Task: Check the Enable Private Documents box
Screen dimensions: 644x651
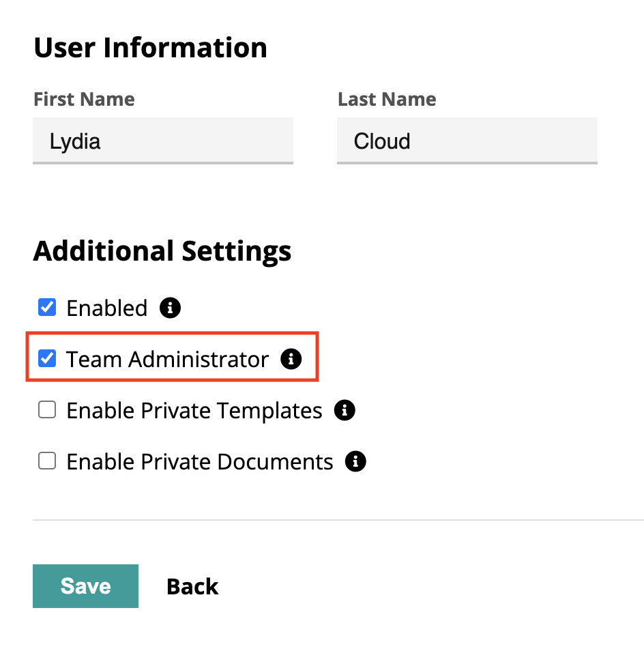Action: click(x=46, y=460)
